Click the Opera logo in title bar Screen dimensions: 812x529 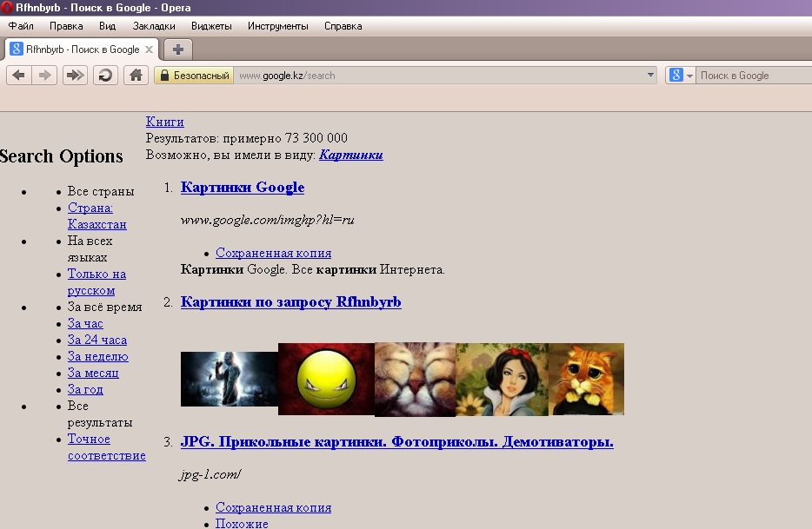[x=7, y=7]
